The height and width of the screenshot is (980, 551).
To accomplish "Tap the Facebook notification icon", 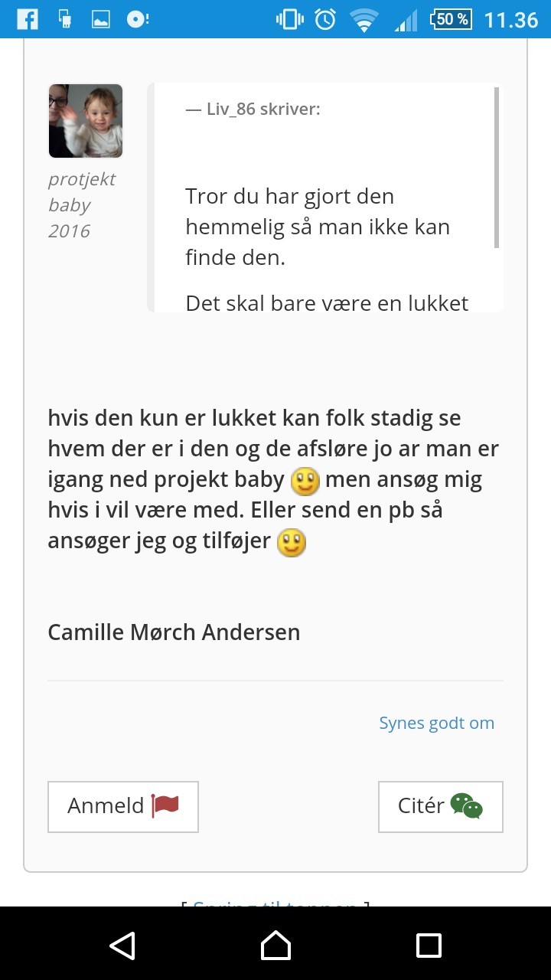I will (x=27, y=19).
